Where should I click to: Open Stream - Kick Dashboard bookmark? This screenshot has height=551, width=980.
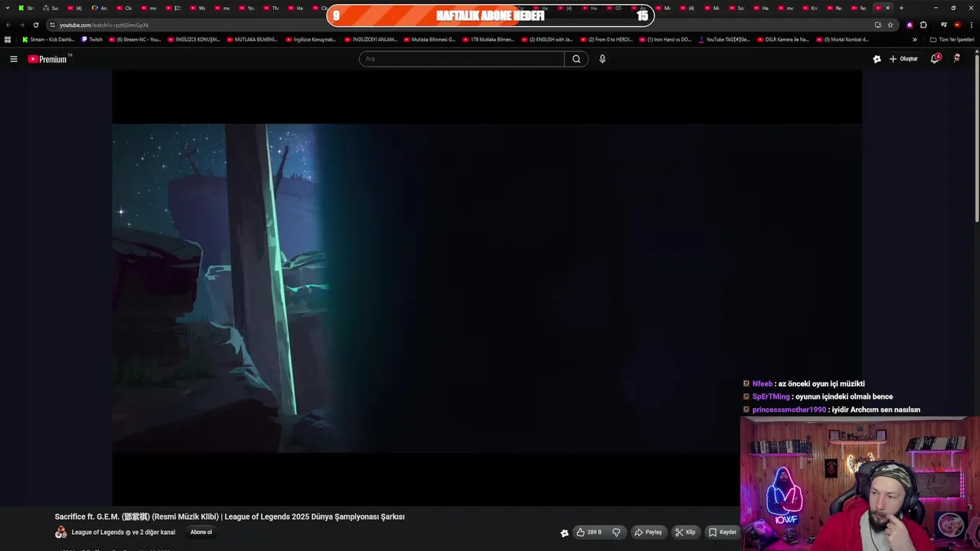tap(48, 39)
